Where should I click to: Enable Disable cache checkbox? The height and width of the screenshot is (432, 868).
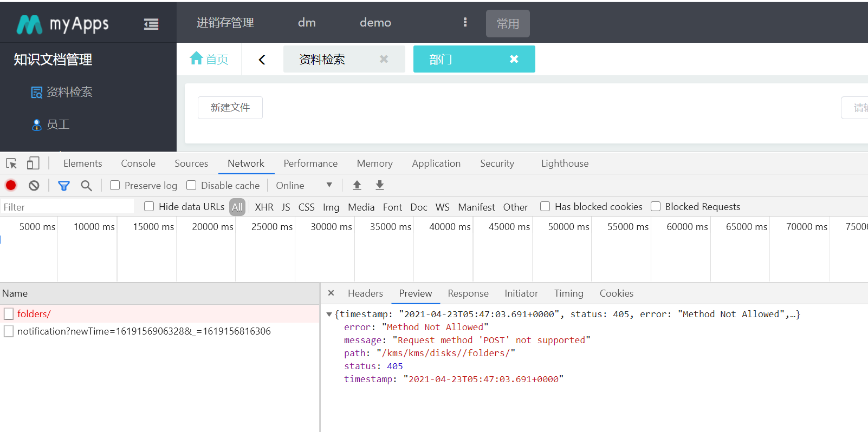tap(191, 185)
